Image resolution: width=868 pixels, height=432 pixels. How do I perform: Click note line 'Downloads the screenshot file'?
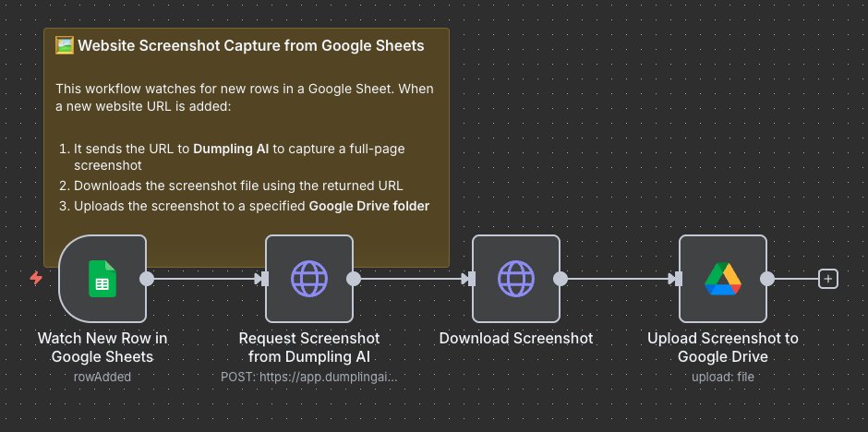(x=238, y=186)
